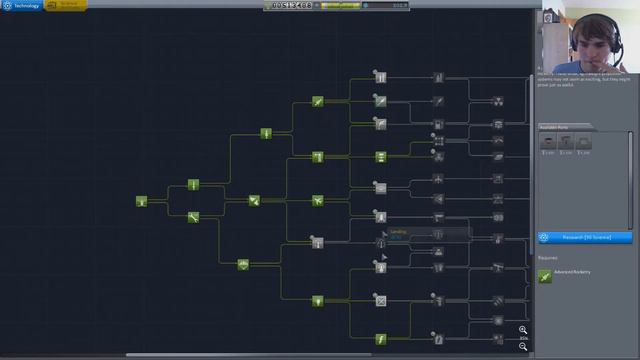This screenshot has width=640, height=360.
Task: Select the Aviation airplane node
Action: pos(318,200)
